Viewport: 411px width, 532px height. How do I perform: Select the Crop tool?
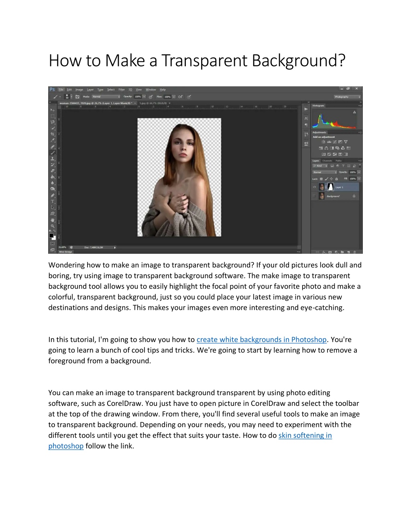[x=53, y=134]
